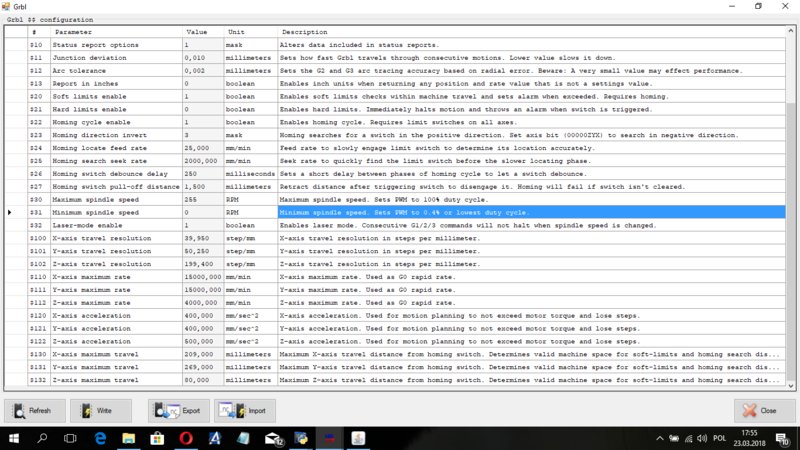Click the $100 parameter number cell
This screenshot has width=800, height=450.
[39, 238]
